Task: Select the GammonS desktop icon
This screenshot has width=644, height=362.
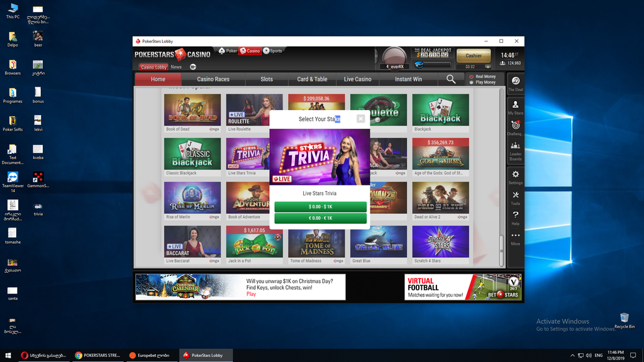Action: 38,180
